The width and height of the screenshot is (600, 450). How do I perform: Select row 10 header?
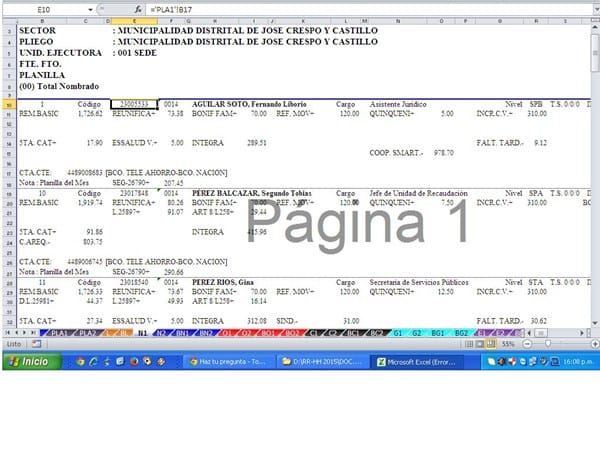tap(9, 104)
